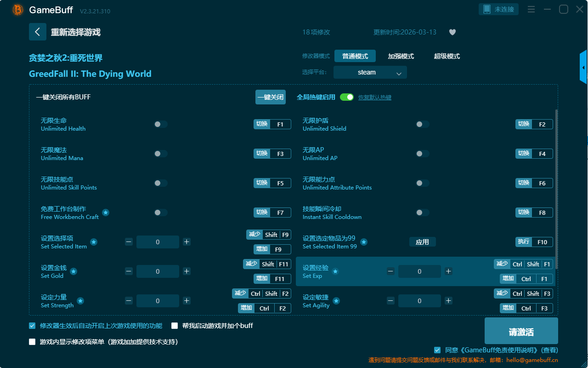Switch to the 加强模式 tab
The height and width of the screenshot is (368, 588).
tap(401, 56)
